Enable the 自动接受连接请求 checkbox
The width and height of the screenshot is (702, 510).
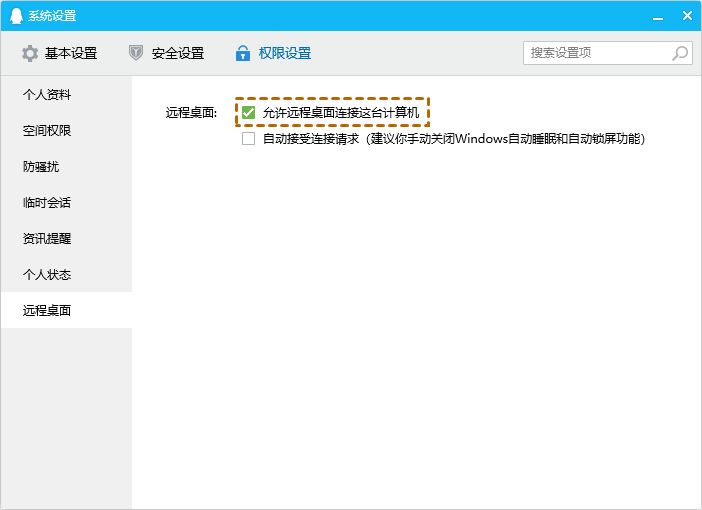tap(249, 139)
